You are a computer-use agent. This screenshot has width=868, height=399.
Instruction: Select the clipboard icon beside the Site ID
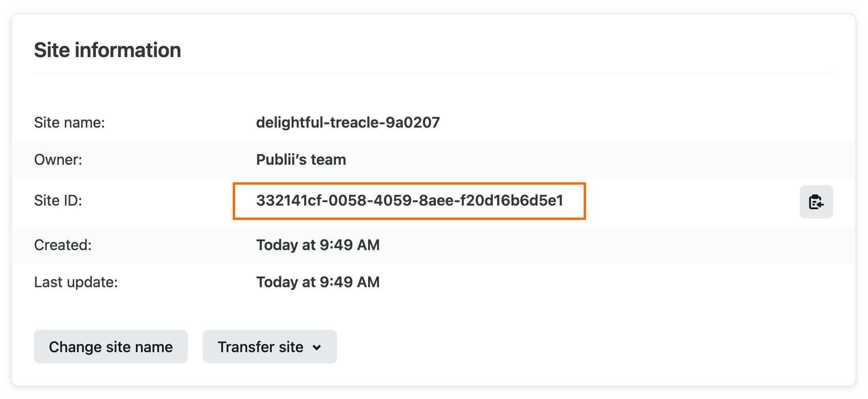(816, 201)
